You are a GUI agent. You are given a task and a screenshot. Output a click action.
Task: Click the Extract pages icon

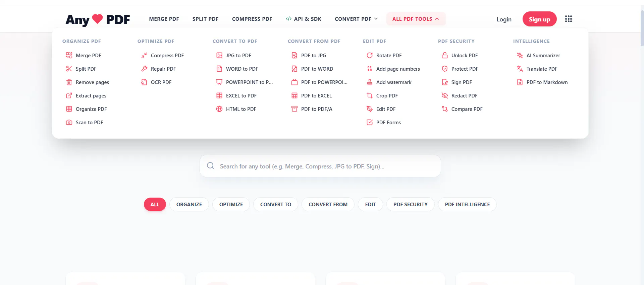tap(69, 95)
